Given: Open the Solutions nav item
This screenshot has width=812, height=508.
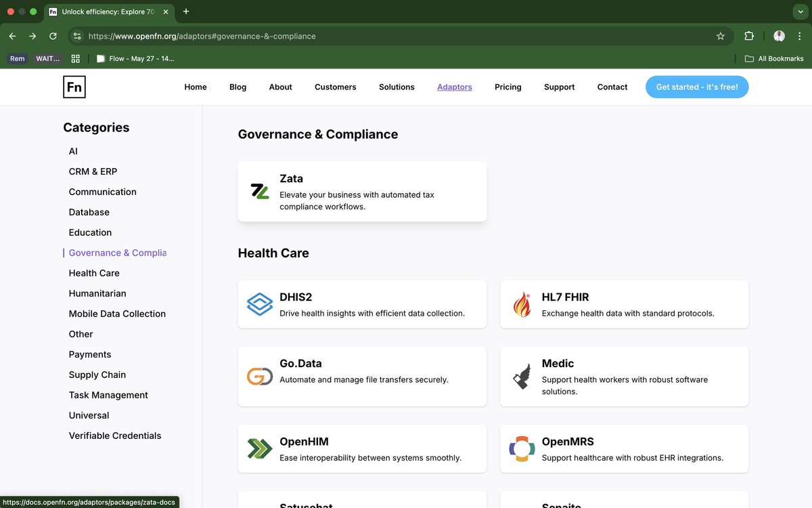Looking at the screenshot, I should pos(397,87).
